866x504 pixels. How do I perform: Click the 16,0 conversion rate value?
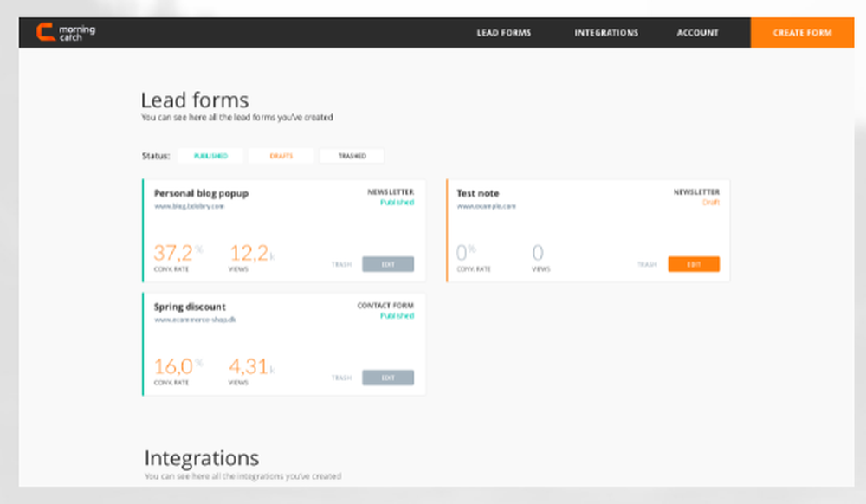(x=173, y=366)
